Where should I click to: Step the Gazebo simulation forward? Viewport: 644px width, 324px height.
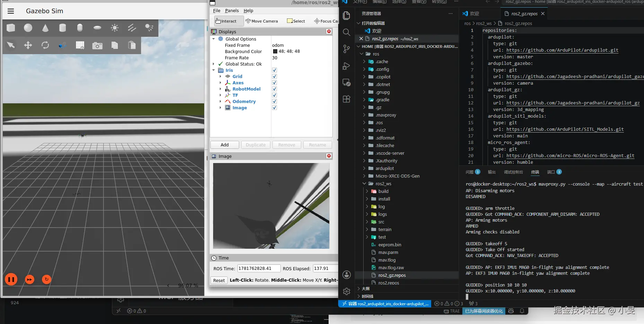pyautogui.click(x=30, y=279)
